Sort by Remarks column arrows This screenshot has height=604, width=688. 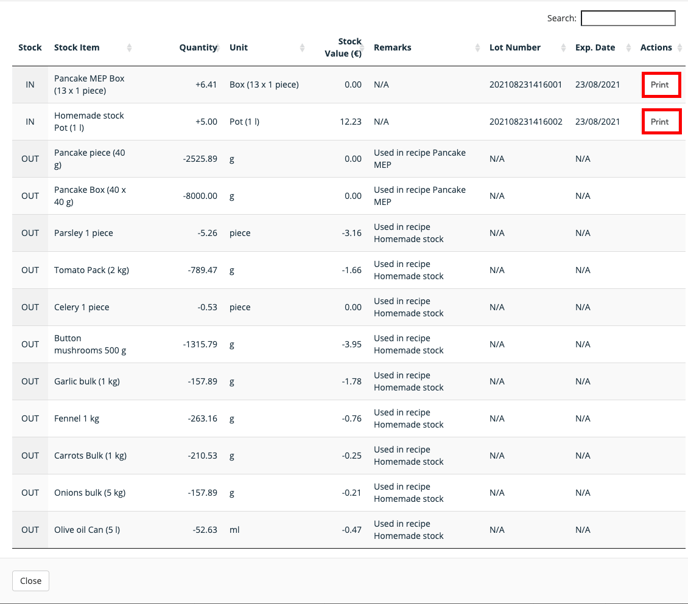coord(477,47)
